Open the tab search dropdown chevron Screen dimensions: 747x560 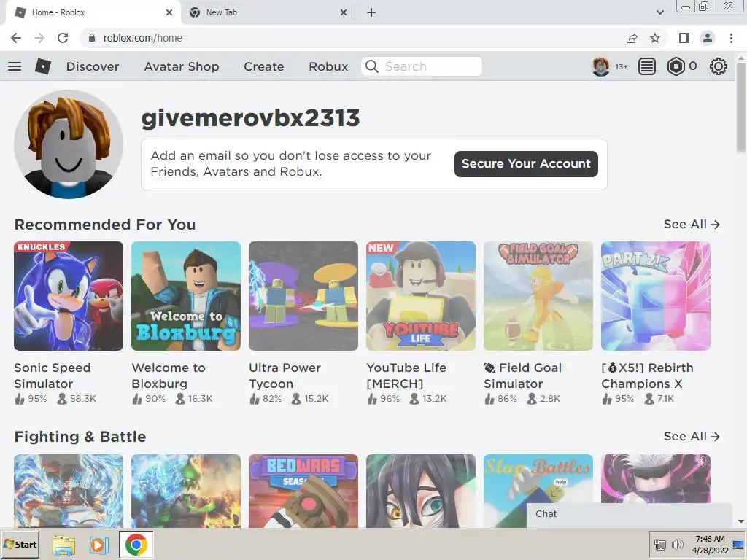[x=659, y=12]
